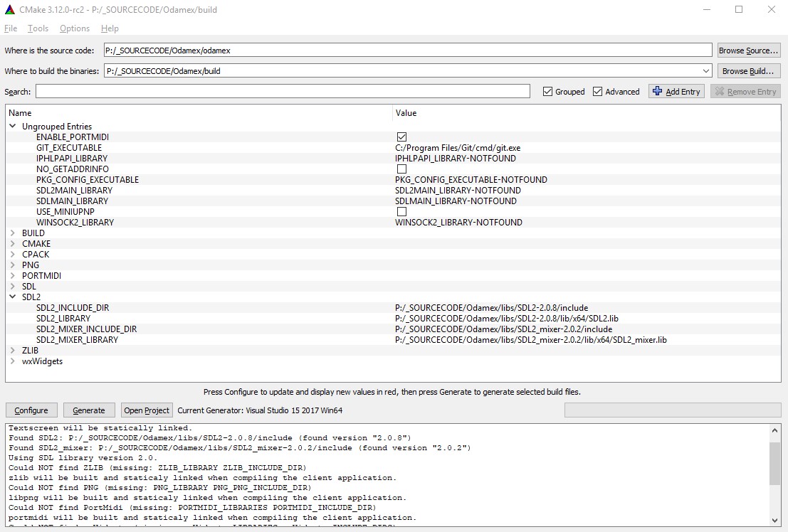Image resolution: width=788 pixels, height=532 pixels.
Task: Click the Add Entry button
Action: point(676,92)
